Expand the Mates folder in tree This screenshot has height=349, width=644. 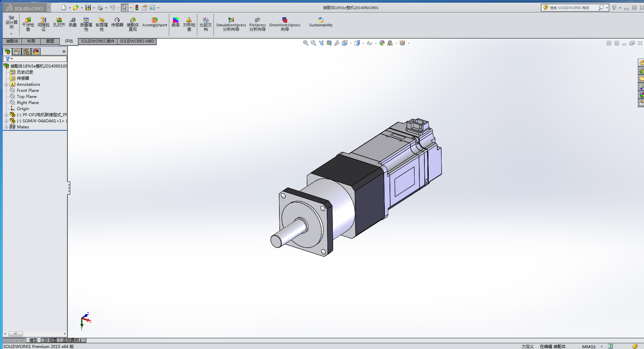6,127
